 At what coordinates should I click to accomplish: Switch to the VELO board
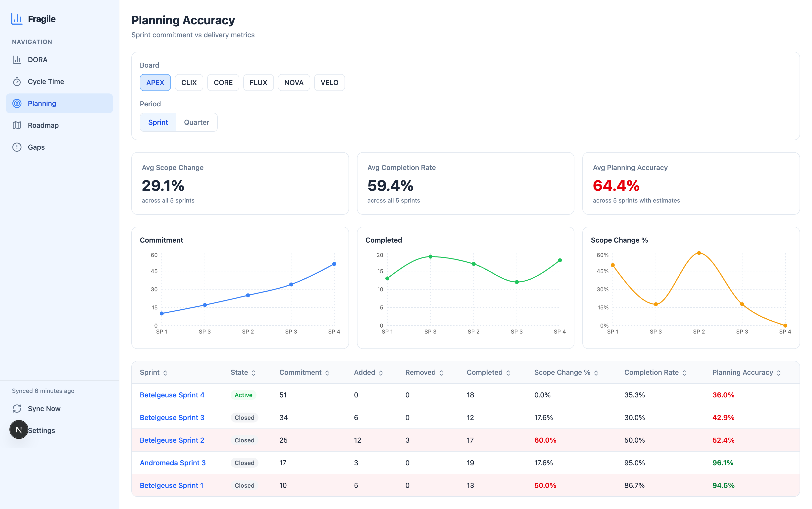(329, 82)
